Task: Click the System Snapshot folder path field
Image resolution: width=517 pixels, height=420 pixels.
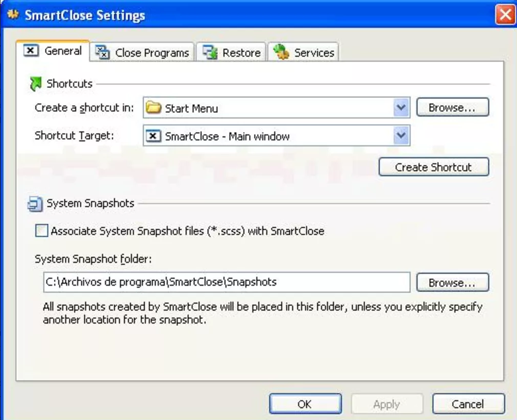Action: tap(226, 282)
